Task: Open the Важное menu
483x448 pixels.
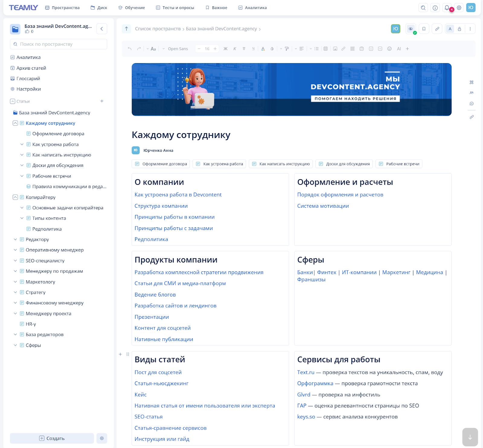Action: tap(216, 8)
